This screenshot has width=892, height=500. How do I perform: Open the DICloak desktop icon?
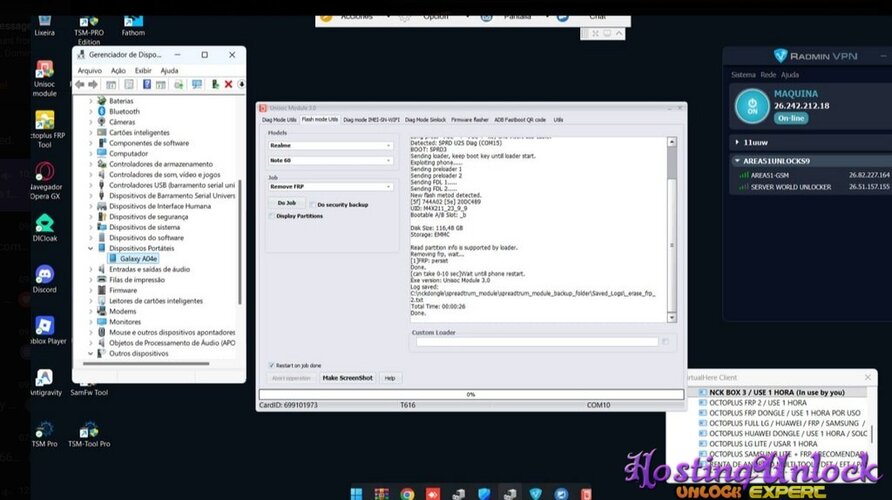pyautogui.click(x=44, y=228)
